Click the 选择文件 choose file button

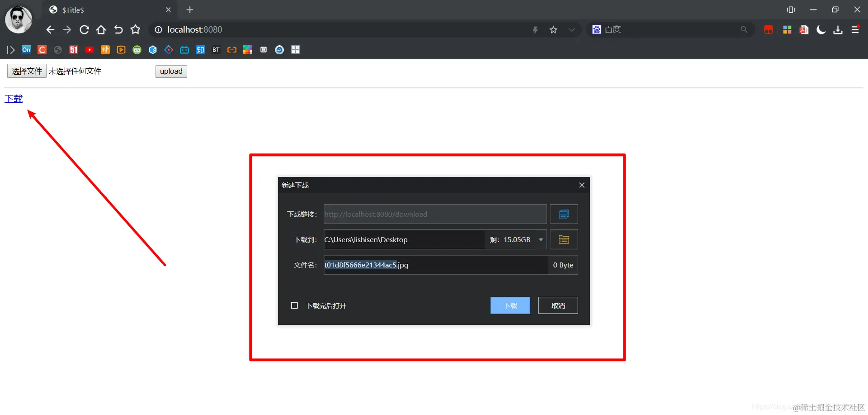click(x=27, y=71)
